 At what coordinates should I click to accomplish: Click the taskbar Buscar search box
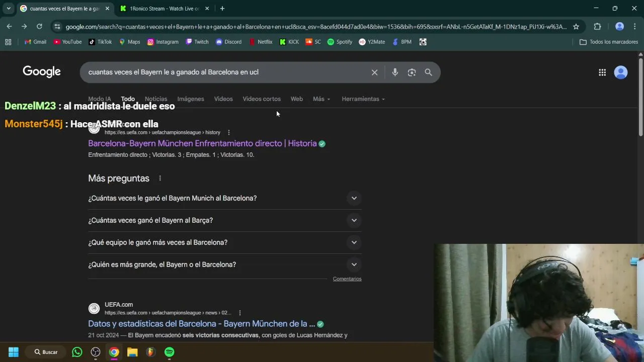[x=45, y=352]
